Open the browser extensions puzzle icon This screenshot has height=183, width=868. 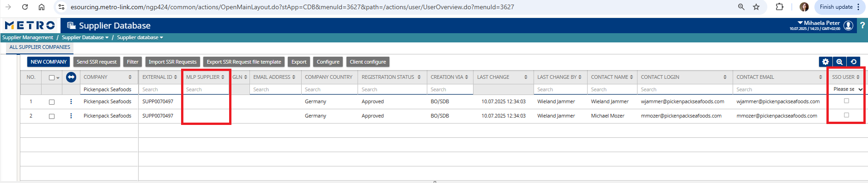pyautogui.click(x=780, y=7)
